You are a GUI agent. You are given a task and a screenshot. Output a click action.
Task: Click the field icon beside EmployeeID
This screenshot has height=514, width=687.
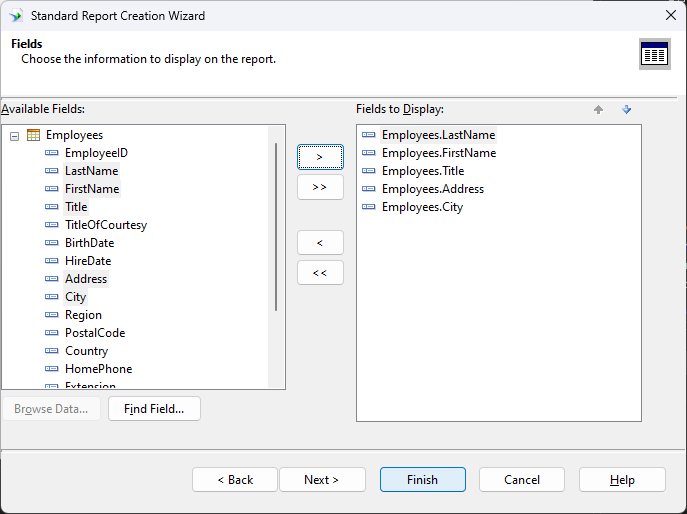click(x=52, y=153)
